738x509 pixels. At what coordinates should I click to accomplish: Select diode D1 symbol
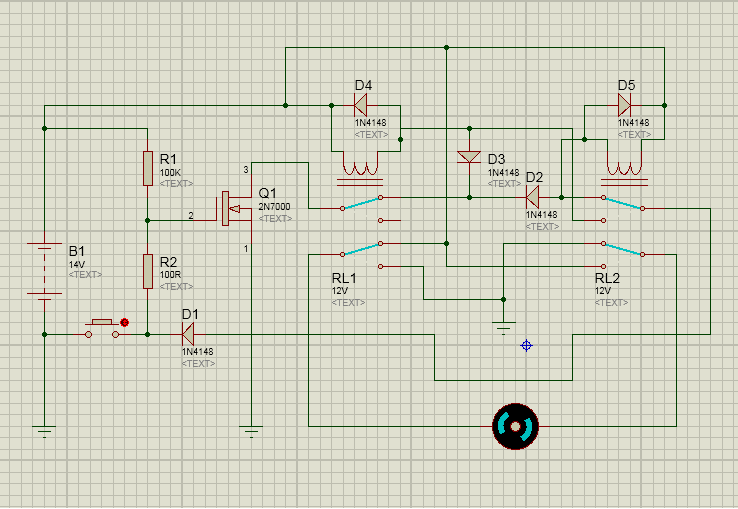188,334
